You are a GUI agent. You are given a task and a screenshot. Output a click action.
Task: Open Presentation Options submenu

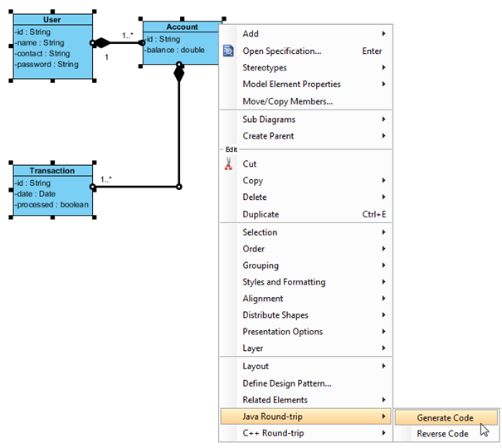click(x=305, y=332)
